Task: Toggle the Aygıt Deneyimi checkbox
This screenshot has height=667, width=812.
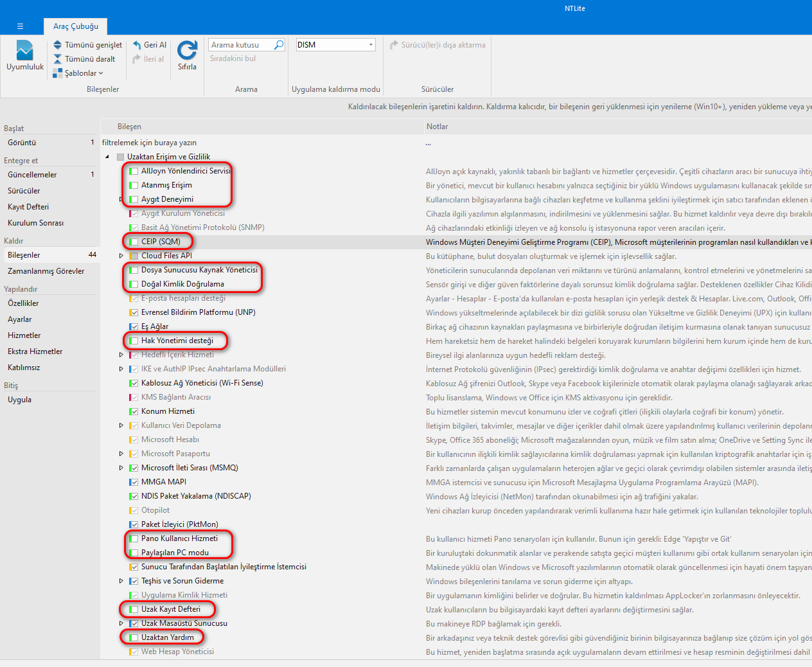Action: tap(134, 199)
